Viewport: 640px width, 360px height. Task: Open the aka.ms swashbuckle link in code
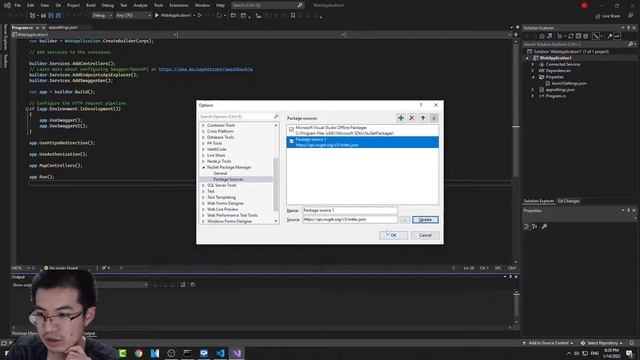pyautogui.click(x=205, y=69)
